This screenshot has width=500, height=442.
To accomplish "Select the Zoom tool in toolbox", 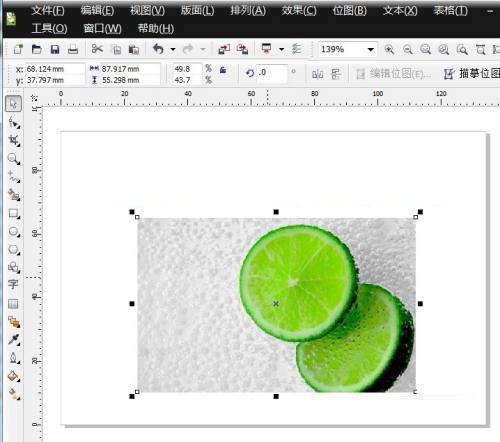I will tap(14, 159).
